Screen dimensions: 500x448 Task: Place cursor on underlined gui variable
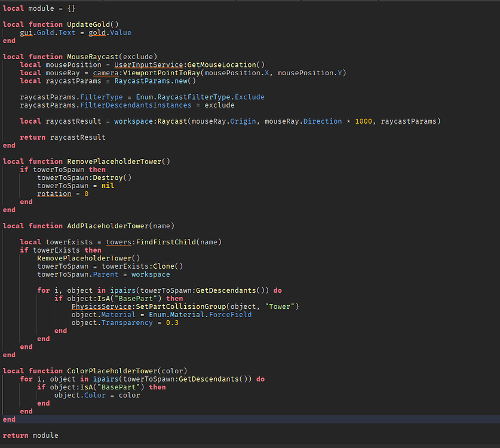click(26, 33)
